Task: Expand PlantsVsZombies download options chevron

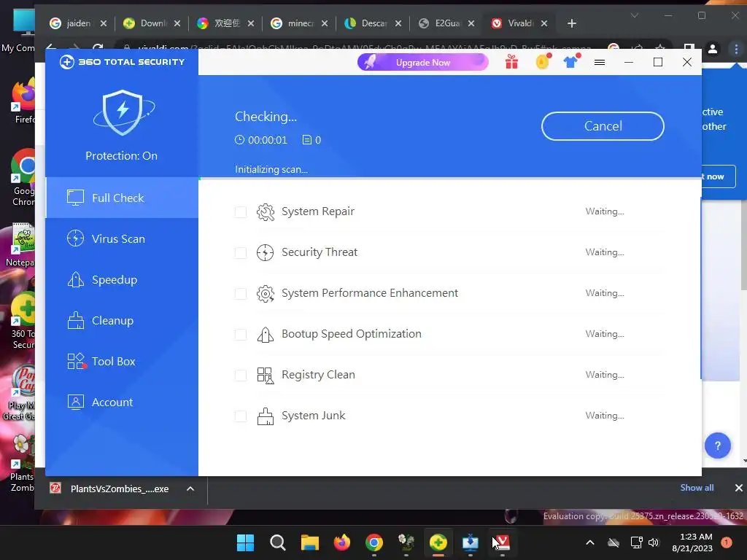Action: click(x=190, y=489)
